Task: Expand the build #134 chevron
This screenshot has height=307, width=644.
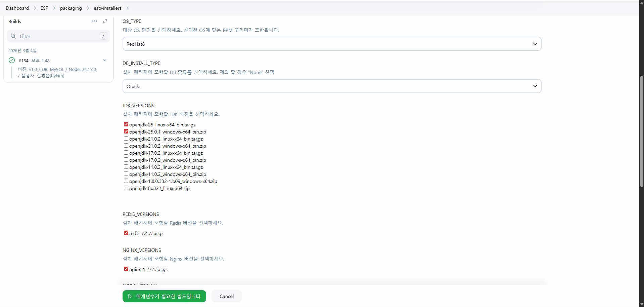Action: (104, 60)
